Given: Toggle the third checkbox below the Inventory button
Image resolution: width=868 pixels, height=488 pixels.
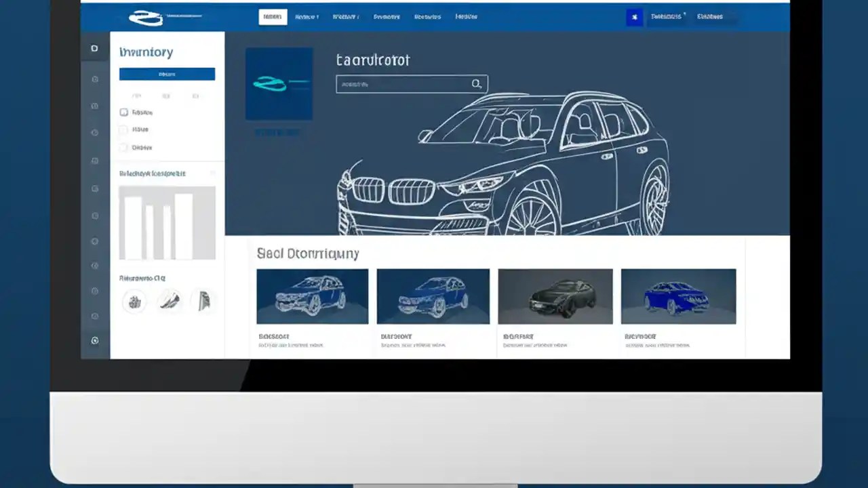Looking at the screenshot, I should (124, 147).
